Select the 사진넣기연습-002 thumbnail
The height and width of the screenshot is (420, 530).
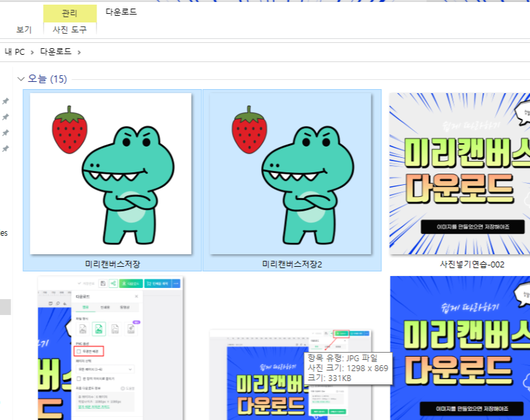click(x=460, y=174)
